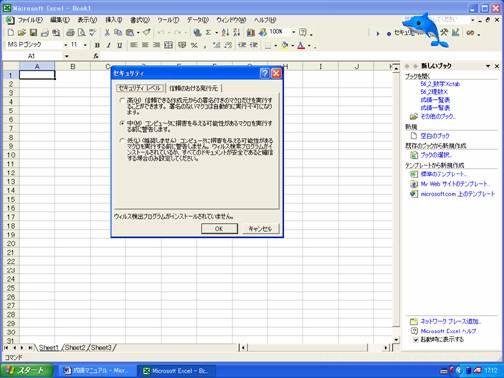
Task: Toggle Underline formatting
Action: pyautogui.click(x=119, y=45)
